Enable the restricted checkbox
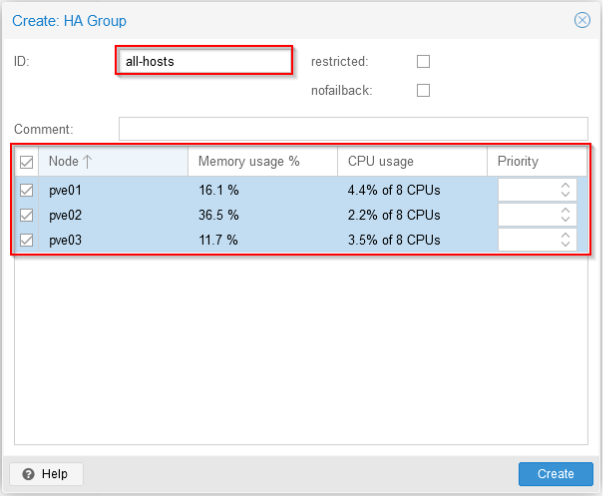Viewport: 603px width, 496px height. [x=423, y=61]
